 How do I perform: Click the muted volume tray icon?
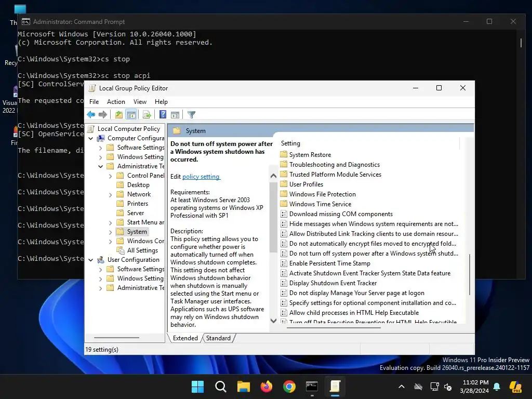[448, 387]
